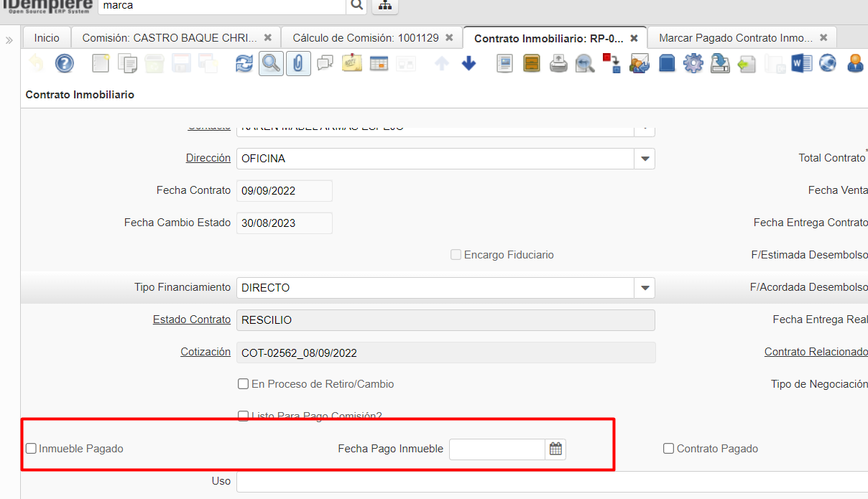This screenshot has width=868, height=499.
Task: Enable the Contrato Pagado checkbox
Action: click(x=669, y=449)
